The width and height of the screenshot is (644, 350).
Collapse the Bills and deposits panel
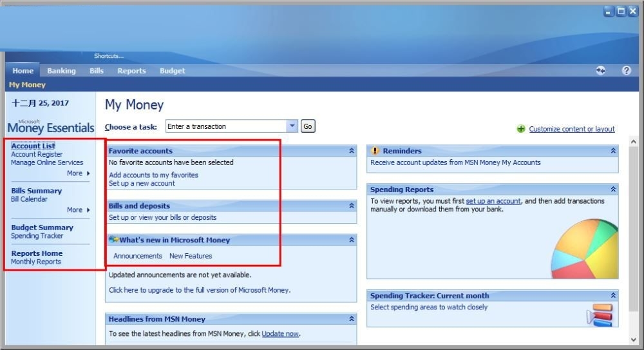coord(352,206)
